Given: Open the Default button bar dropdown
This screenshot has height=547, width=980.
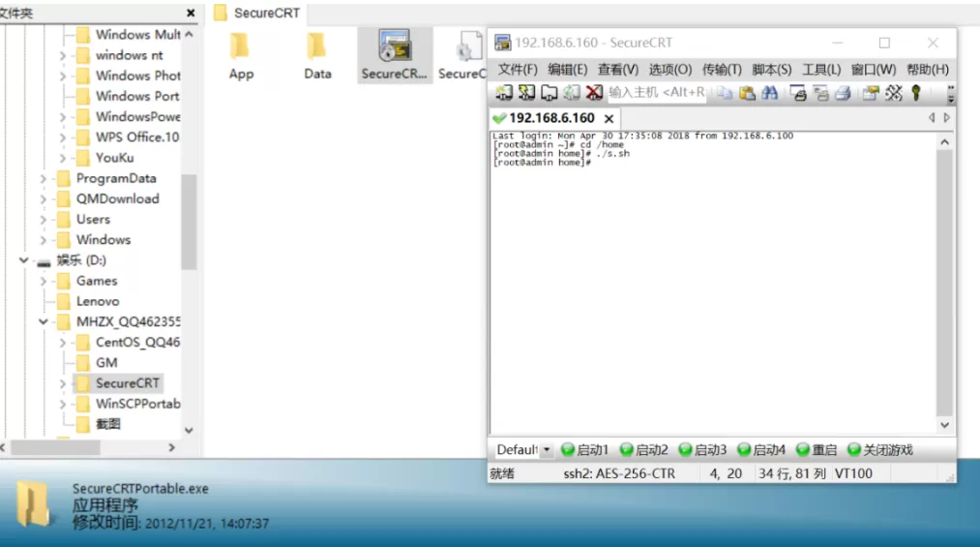Looking at the screenshot, I should pyautogui.click(x=546, y=450).
